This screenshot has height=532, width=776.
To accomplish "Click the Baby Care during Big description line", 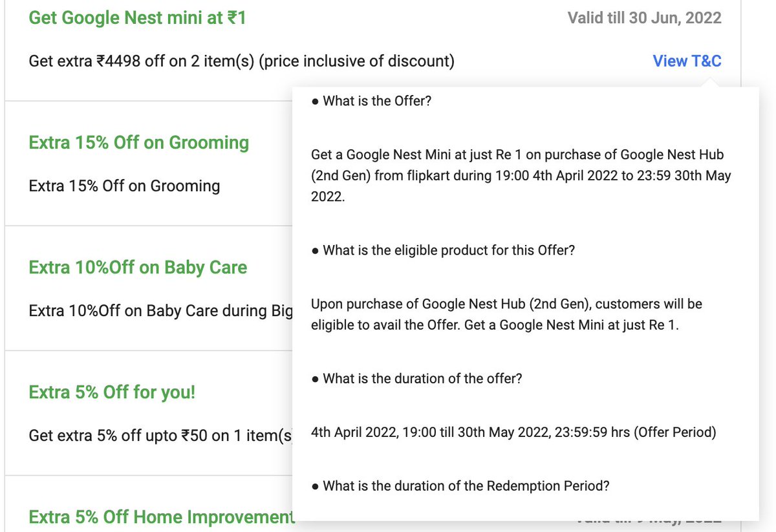I will (161, 311).
